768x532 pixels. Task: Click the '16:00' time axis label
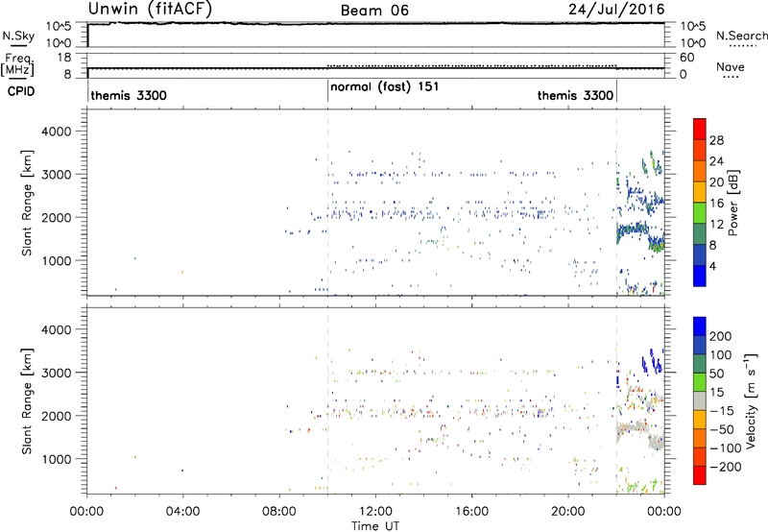pos(471,512)
